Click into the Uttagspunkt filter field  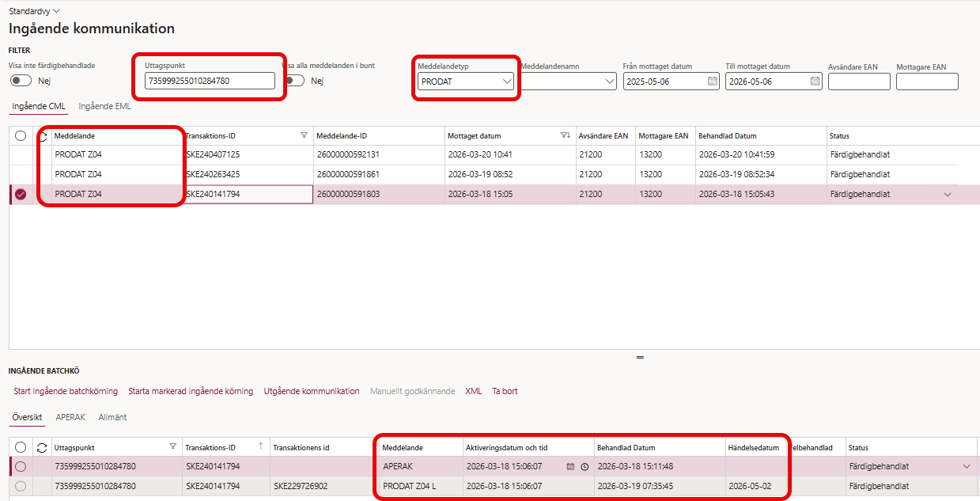[x=210, y=81]
